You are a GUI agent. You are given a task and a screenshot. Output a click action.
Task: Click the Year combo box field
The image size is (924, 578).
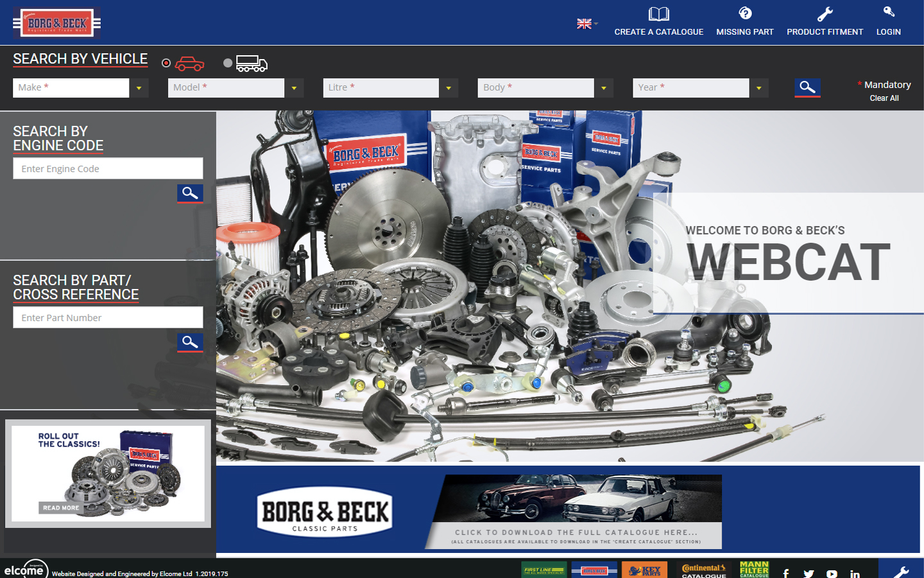[691, 88]
